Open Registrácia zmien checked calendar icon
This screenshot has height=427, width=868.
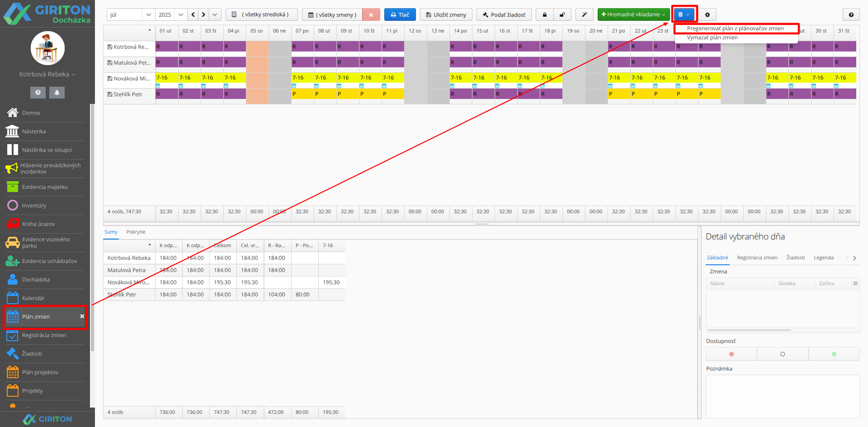(x=13, y=335)
